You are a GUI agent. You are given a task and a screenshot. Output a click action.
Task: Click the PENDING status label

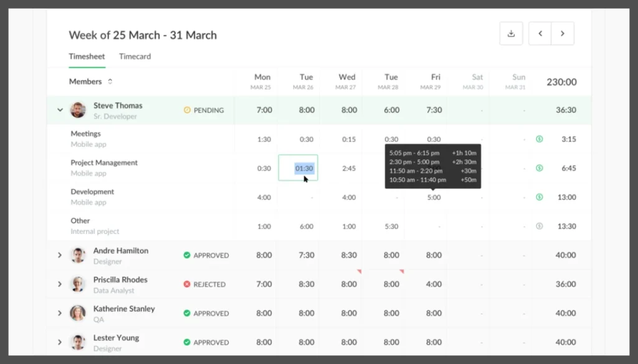coord(209,110)
